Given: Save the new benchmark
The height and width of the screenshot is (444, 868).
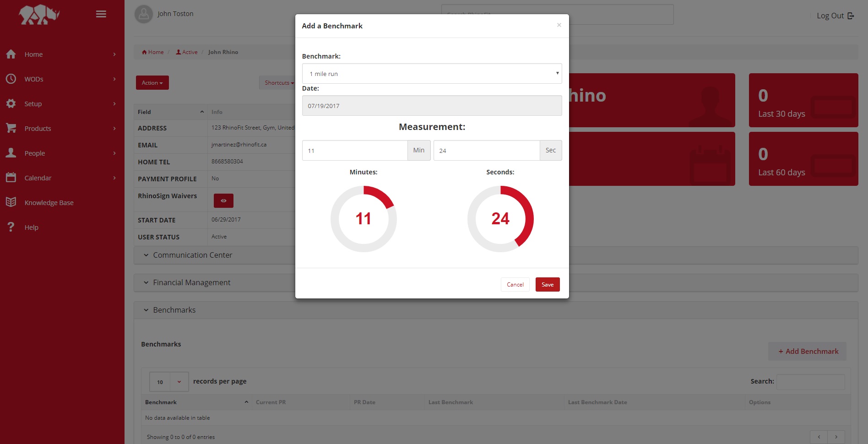Looking at the screenshot, I should pyautogui.click(x=547, y=284).
